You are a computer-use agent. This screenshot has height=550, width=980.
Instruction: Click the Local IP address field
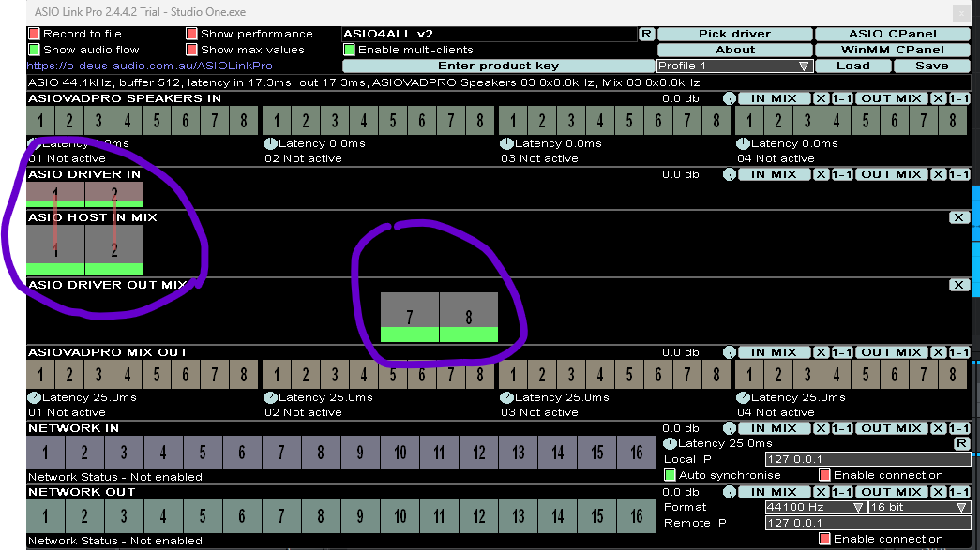(x=867, y=459)
